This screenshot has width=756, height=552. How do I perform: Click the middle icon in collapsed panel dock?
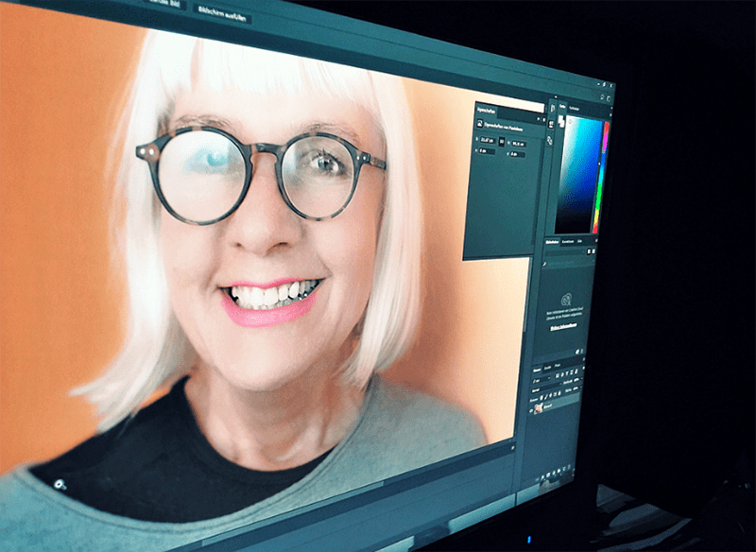[551, 124]
